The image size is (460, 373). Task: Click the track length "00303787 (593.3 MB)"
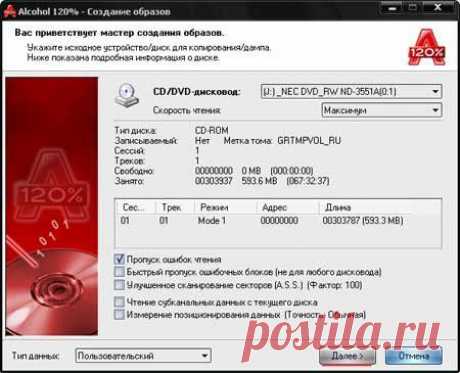coord(363,220)
